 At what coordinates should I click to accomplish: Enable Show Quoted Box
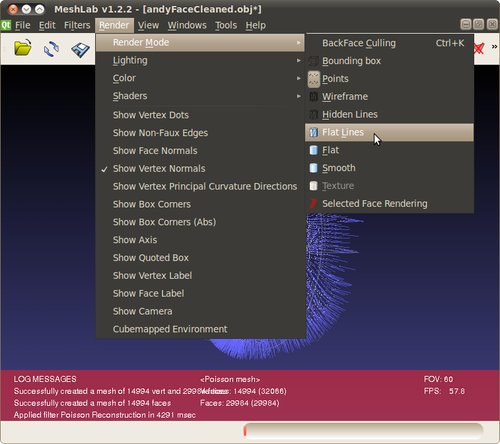(x=200, y=258)
